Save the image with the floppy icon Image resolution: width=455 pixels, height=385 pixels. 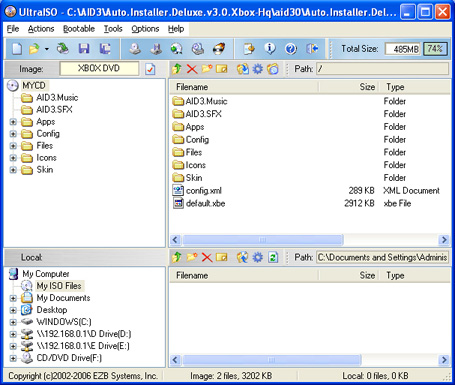pos(84,49)
